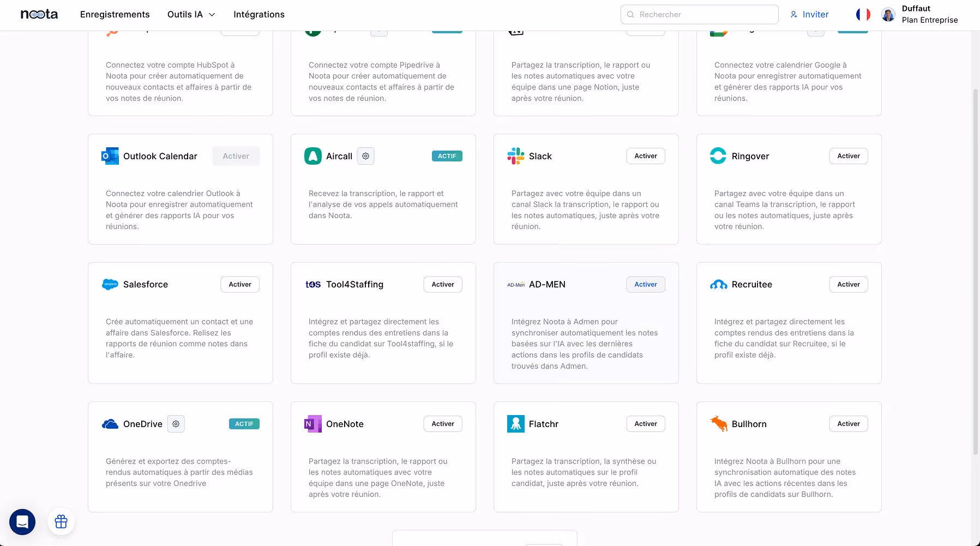Click the Salesforce cloud icon
This screenshot has height=546, width=980.
[x=110, y=284]
